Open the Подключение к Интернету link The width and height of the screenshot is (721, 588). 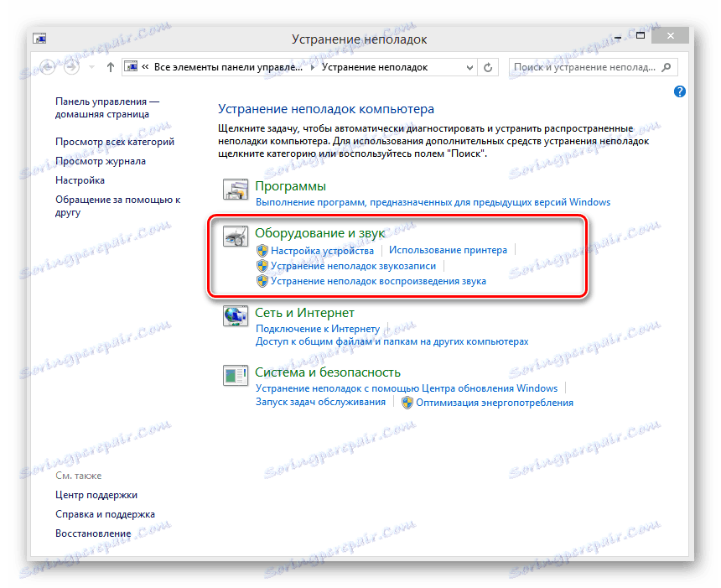click(x=317, y=329)
